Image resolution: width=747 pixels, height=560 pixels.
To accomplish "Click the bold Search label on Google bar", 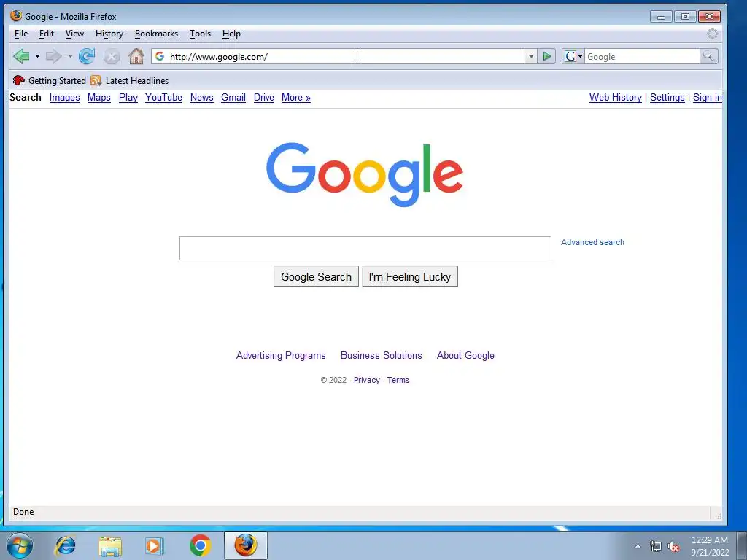I will pos(26,97).
